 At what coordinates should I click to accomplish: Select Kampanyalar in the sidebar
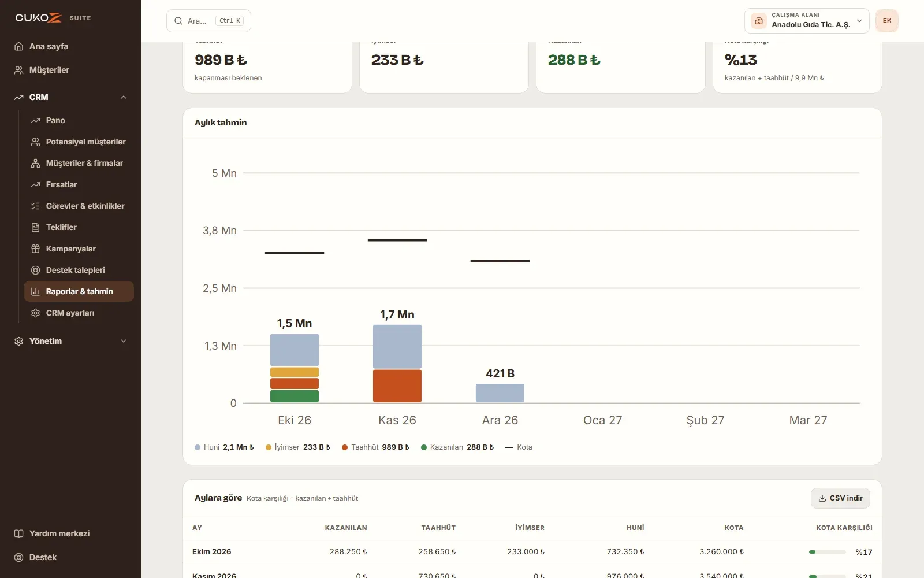tap(79, 249)
